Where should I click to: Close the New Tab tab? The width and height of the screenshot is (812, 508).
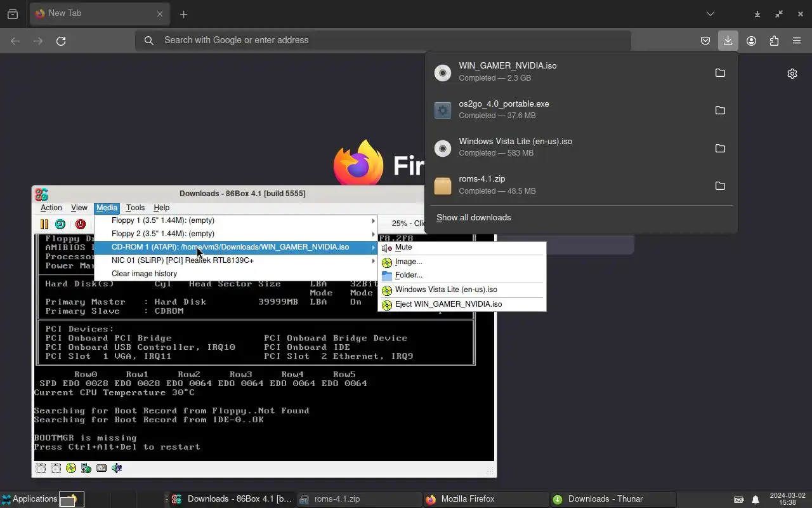click(160, 13)
